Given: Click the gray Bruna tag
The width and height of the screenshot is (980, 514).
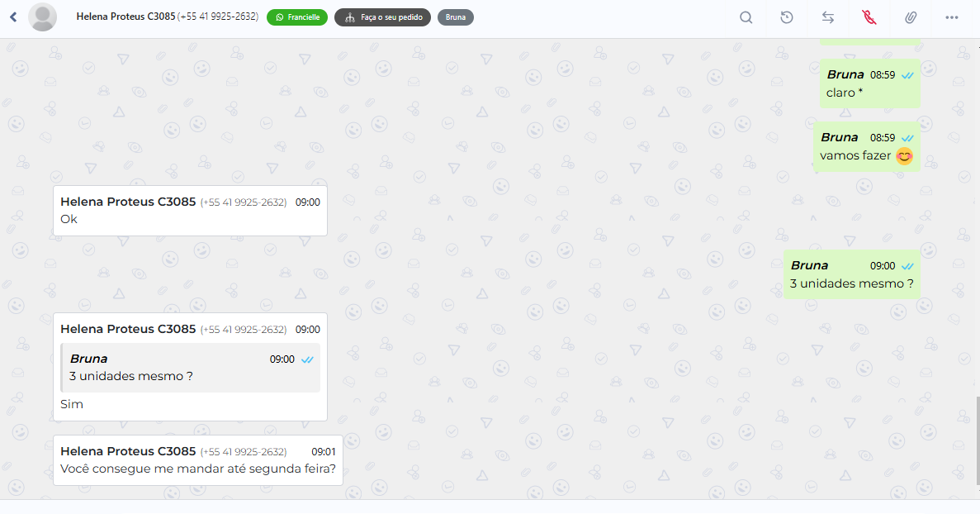Looking at the screenshot, I should pos(456,17).
